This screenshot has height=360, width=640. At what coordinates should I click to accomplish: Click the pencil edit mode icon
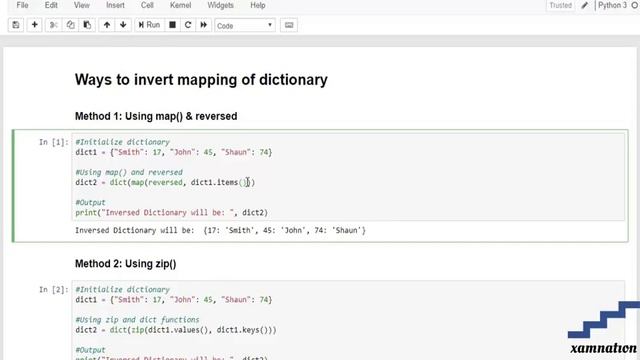[x=584, y=5]
